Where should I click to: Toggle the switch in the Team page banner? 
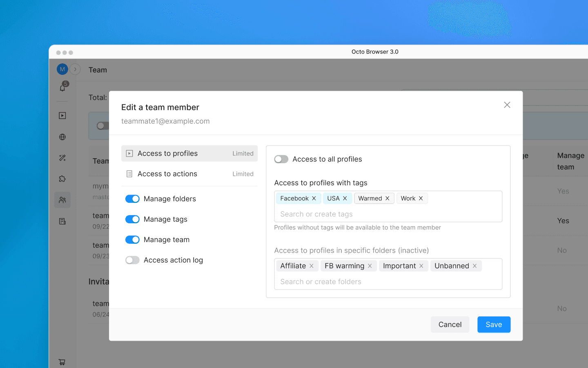pyautogui.click(x=102, y=126)
